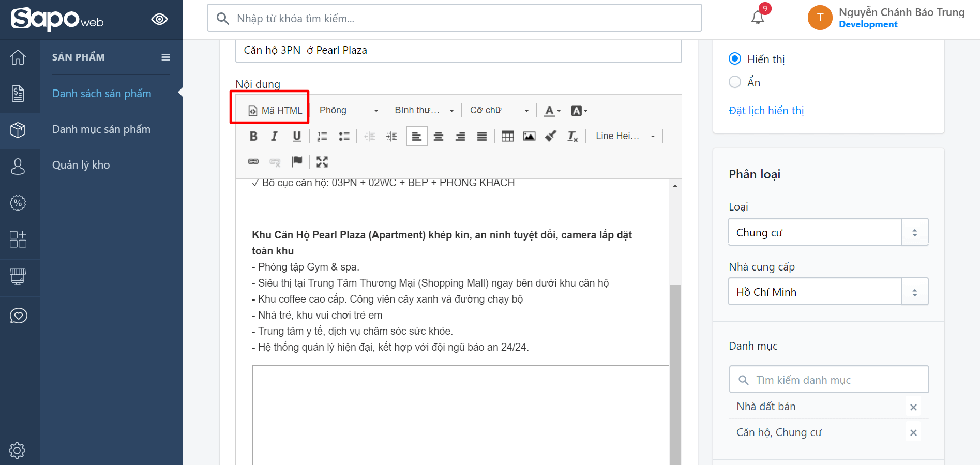This screenshot has width=980, height=465.
Task: Open the Customers person icon in sidebar
Action: (18, 167)
